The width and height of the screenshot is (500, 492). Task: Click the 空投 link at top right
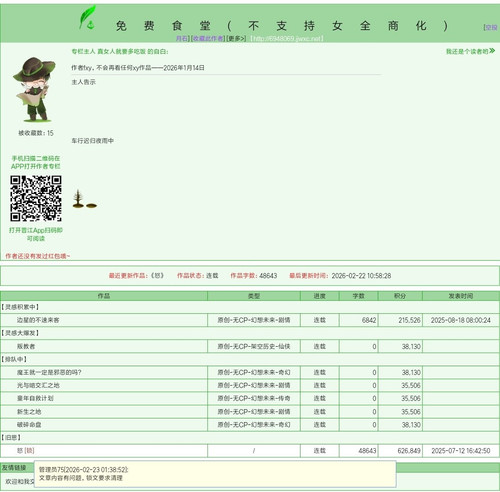[490, 27]
